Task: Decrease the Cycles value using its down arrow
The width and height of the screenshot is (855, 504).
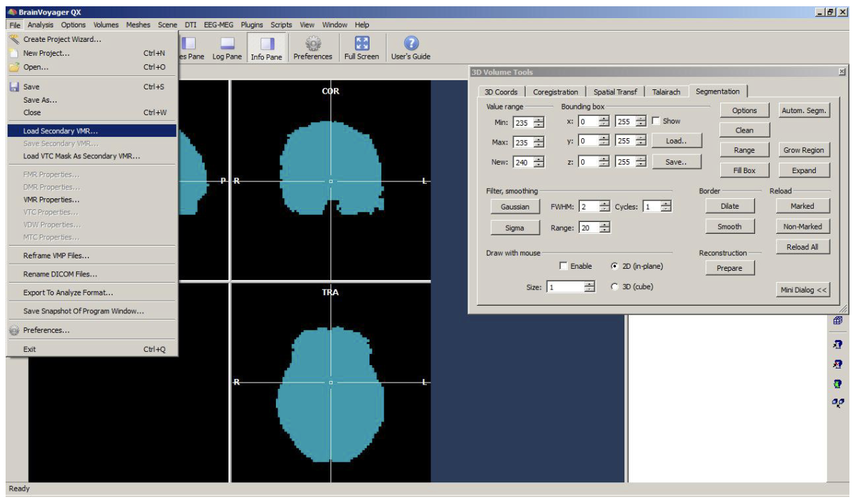Action: point(666,209)
